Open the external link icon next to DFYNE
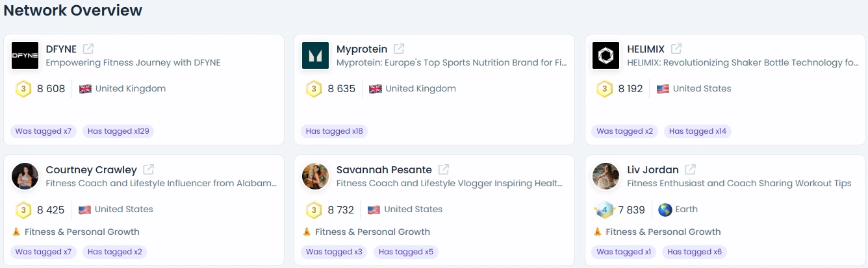 pyautogui.click(x=88, y=49)
